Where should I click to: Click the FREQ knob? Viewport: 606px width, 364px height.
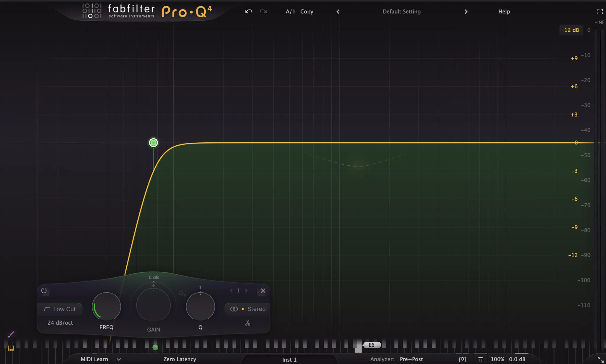[106, 307]
